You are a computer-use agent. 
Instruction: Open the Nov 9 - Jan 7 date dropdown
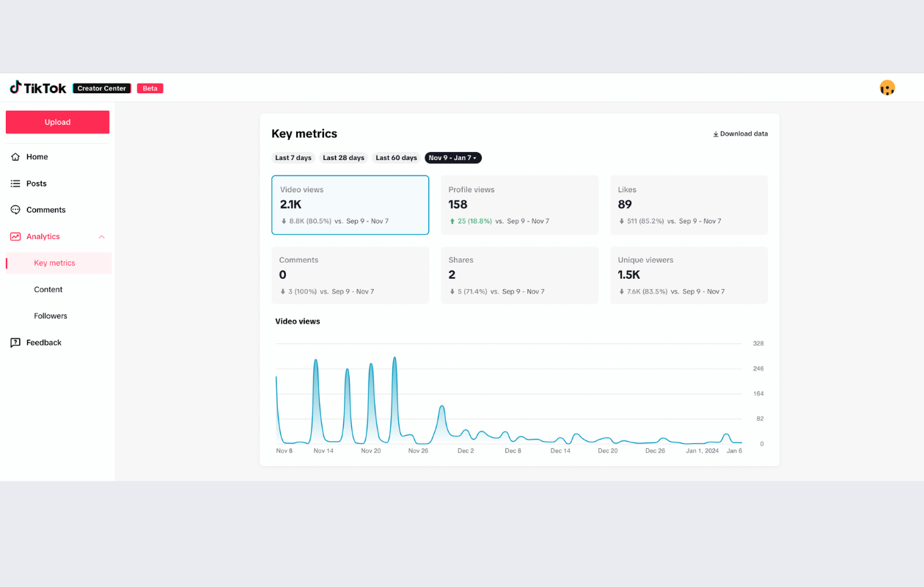(x=452, y=157)
